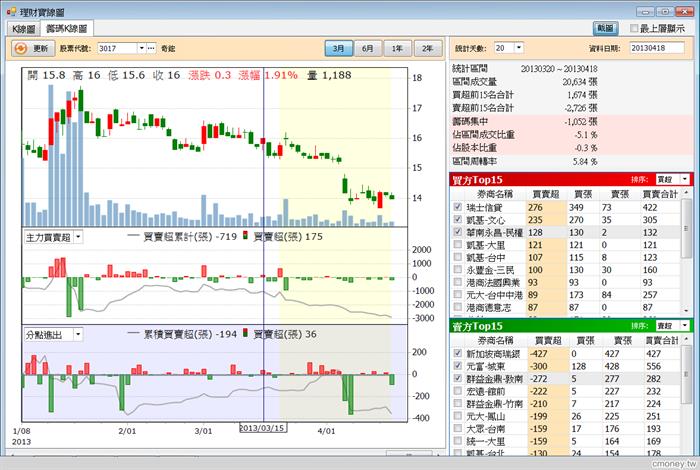
Task: Click the ellipsis stock lookup button
Action: click(x=151, y=48)
